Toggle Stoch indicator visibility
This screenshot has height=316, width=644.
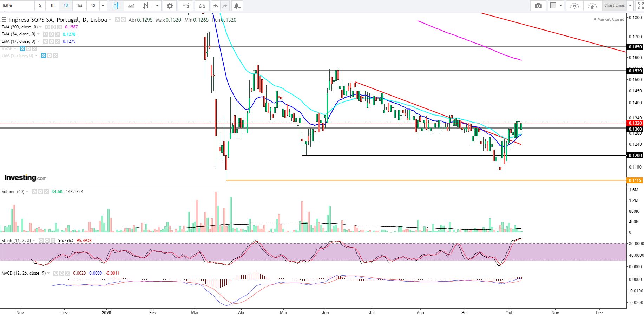[x=41, y=241]
